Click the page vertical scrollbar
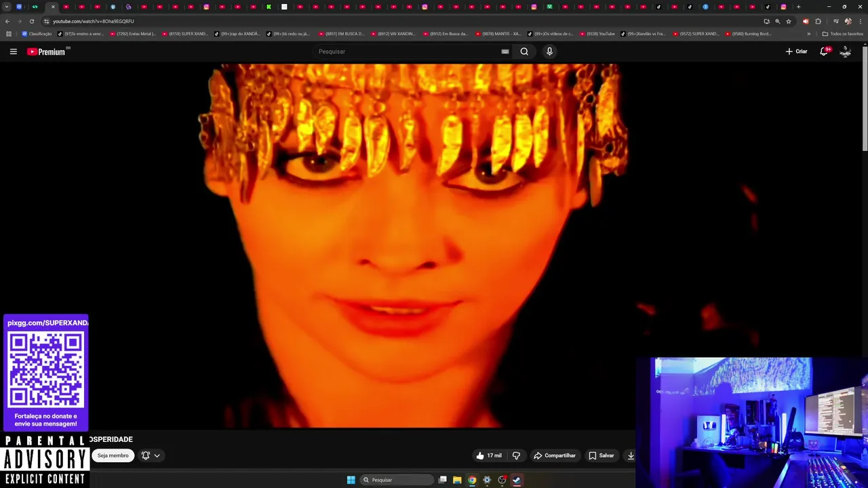 [x=865, y=98]
